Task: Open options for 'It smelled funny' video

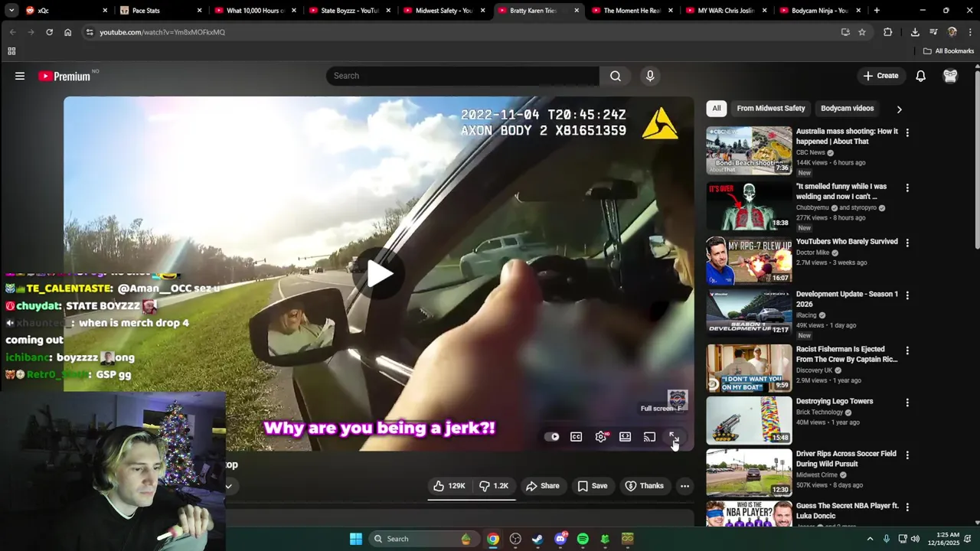Action: [x=907, y=187]
